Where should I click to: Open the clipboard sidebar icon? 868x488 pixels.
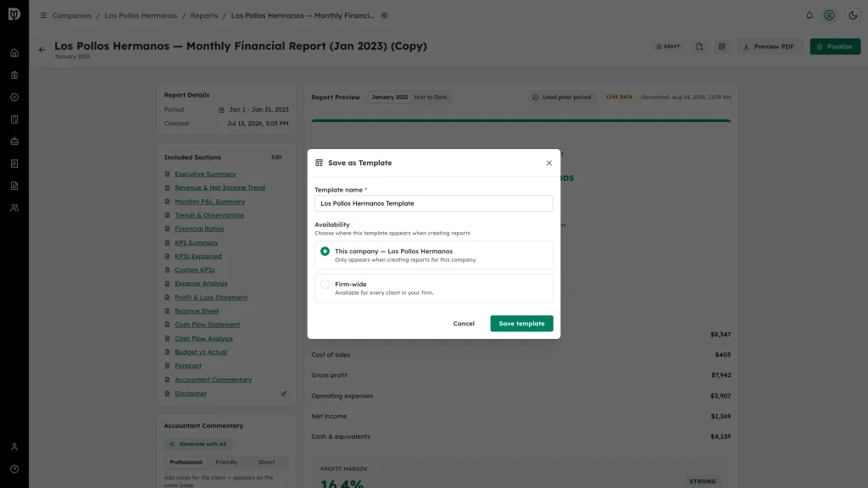point(14,75)
